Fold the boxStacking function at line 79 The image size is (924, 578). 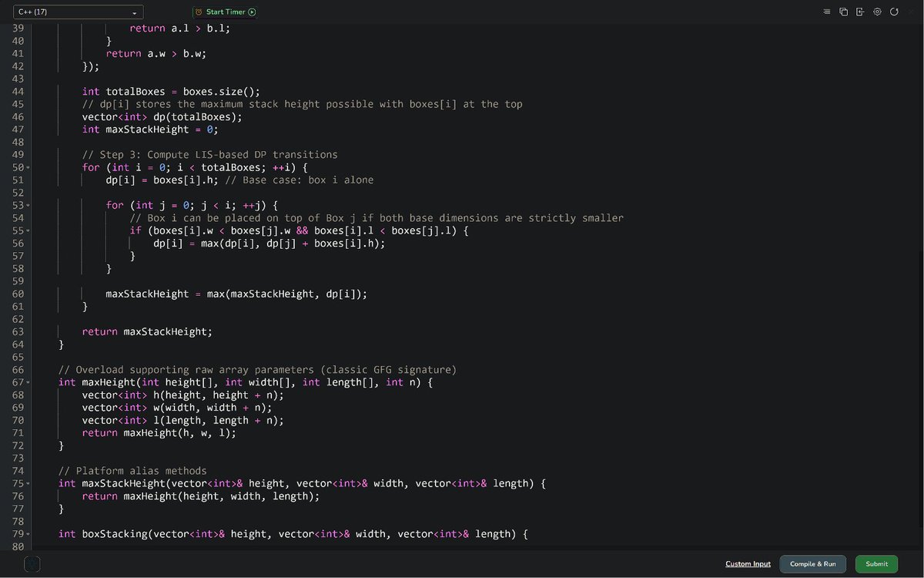coord(28,534)
